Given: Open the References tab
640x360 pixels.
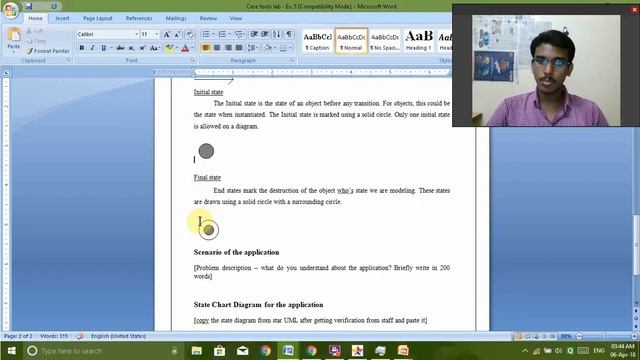Looking at the screenshot, I should tap(139, 18).
